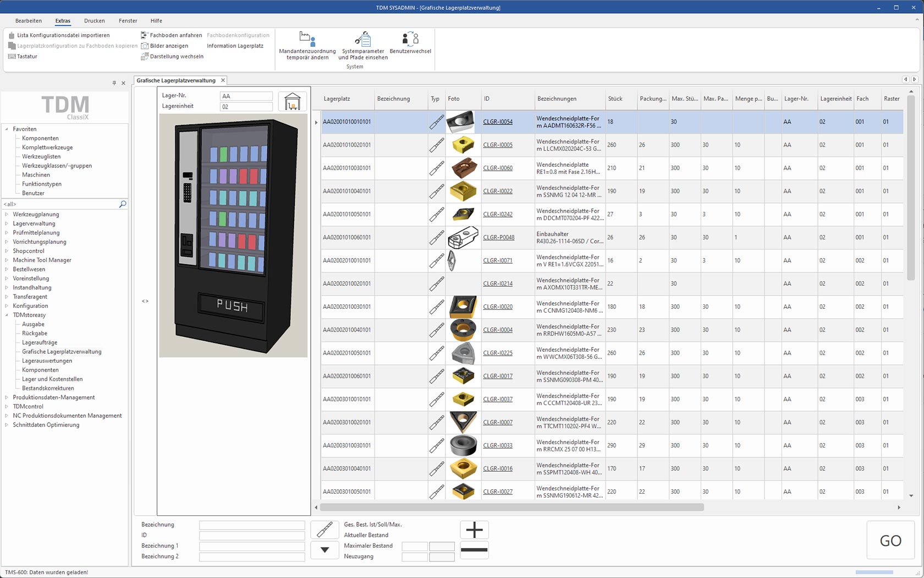Click the vending machine PUSH image
This screenshot has height=578, width=924.
click(233, 236)
